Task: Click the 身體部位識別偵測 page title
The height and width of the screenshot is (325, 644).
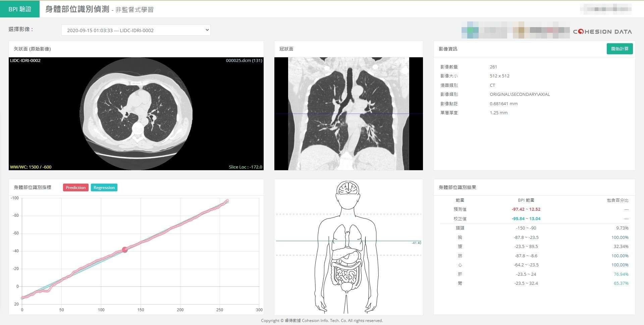Action: [77, 9]
